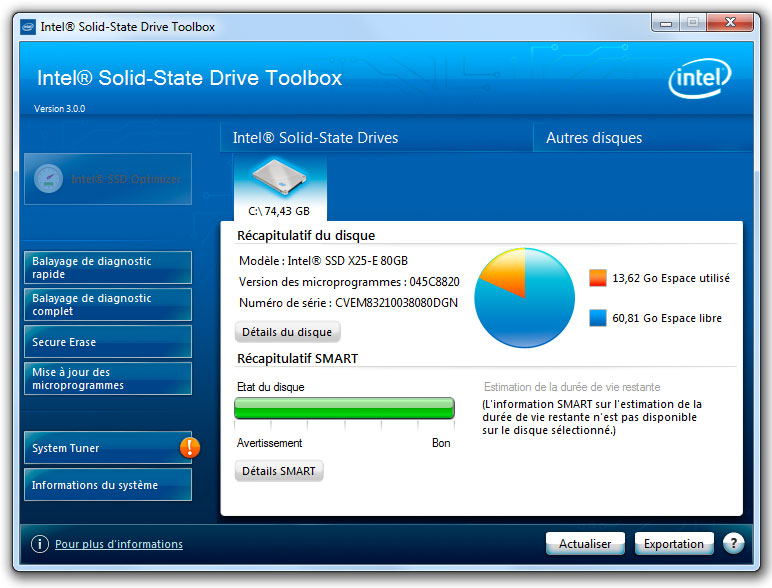
Task: Click the information circle icon at the bottom left
Action: coord(40,544)
